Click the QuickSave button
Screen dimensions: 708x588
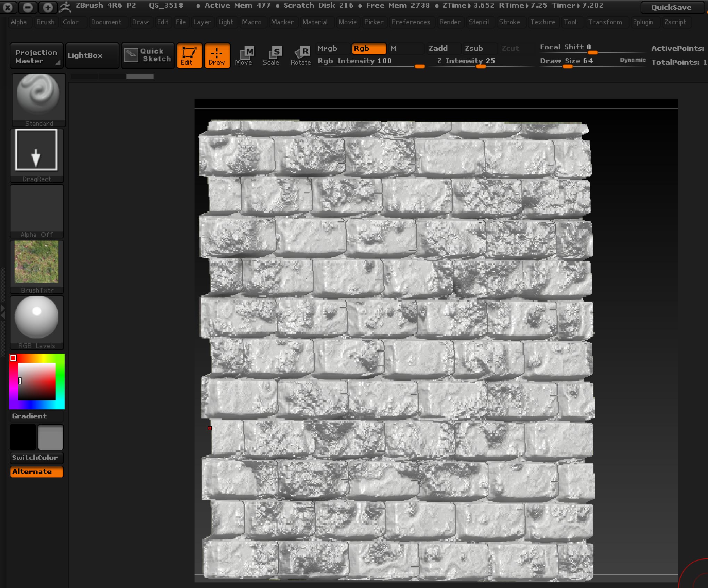[x=671, y=7]
